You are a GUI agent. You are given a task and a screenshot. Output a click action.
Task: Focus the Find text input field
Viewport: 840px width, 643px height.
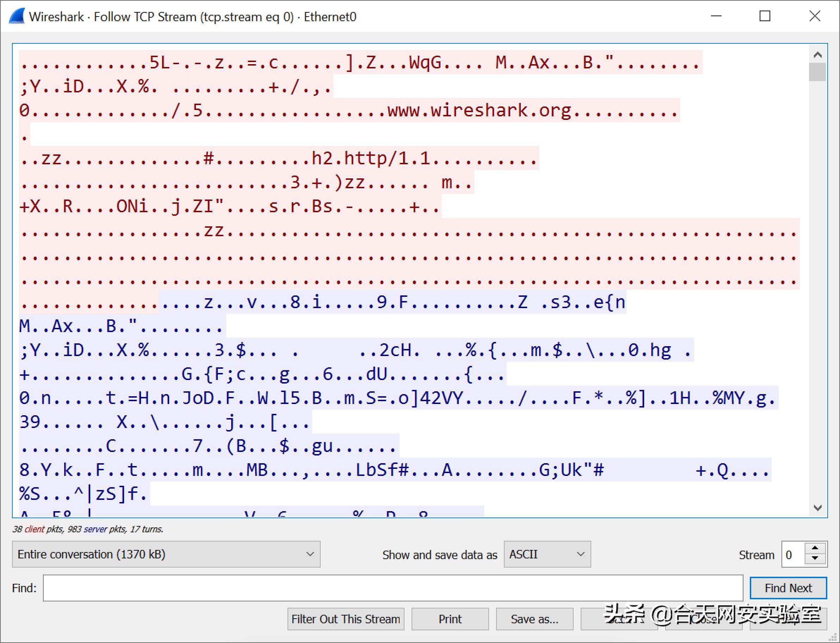pyautogui.click(x=393, y=588)
